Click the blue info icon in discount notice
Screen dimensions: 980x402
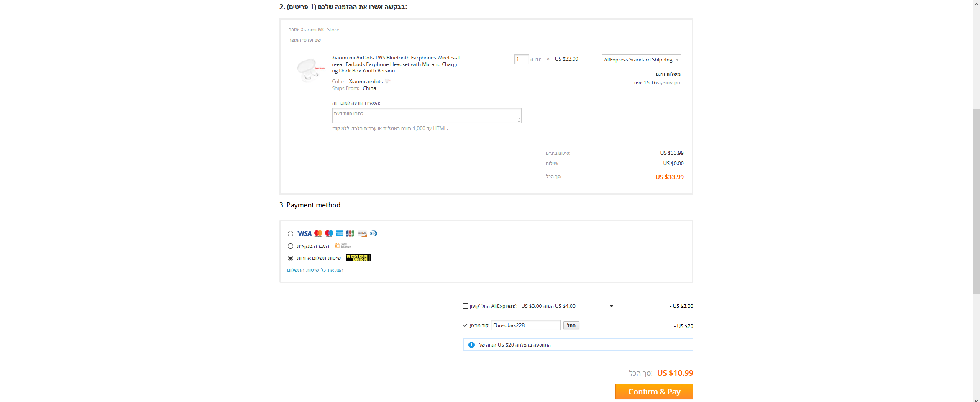471,345
